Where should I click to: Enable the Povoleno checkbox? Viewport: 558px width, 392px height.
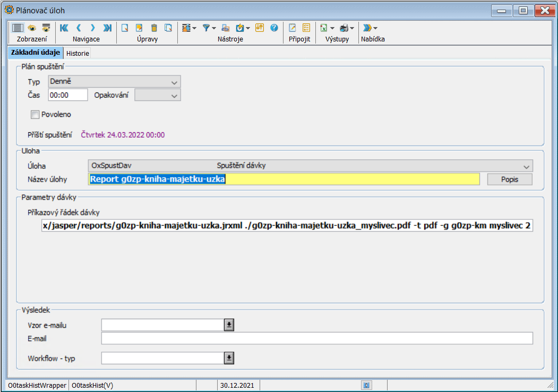click(36, 114)
